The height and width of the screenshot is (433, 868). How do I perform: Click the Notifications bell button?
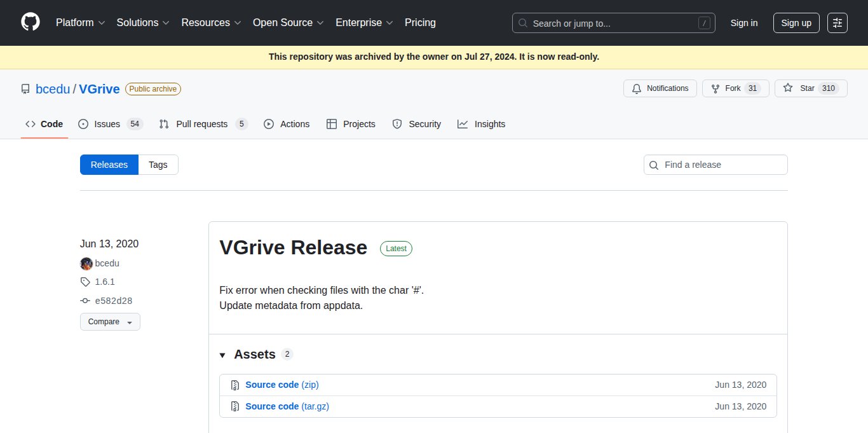660,88
